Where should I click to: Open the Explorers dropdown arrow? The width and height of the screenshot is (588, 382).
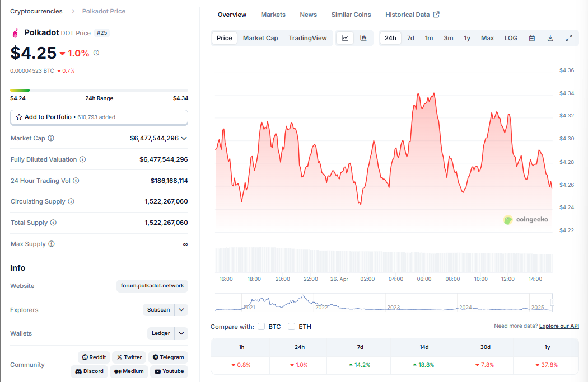181,310
